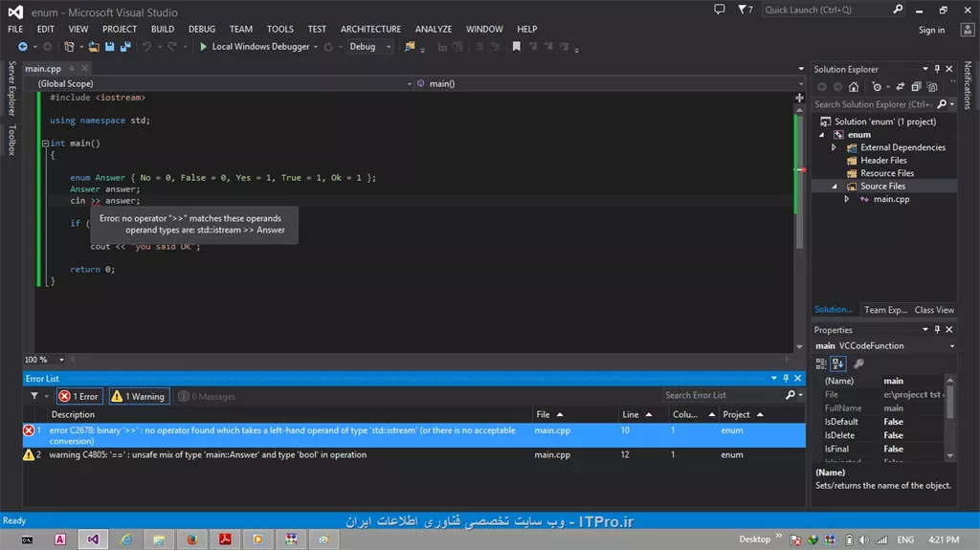The width and height of the screenshot is (980, 550).
Task: Open the ARCHITECTURE menu
Action: (x=370, y=29)
